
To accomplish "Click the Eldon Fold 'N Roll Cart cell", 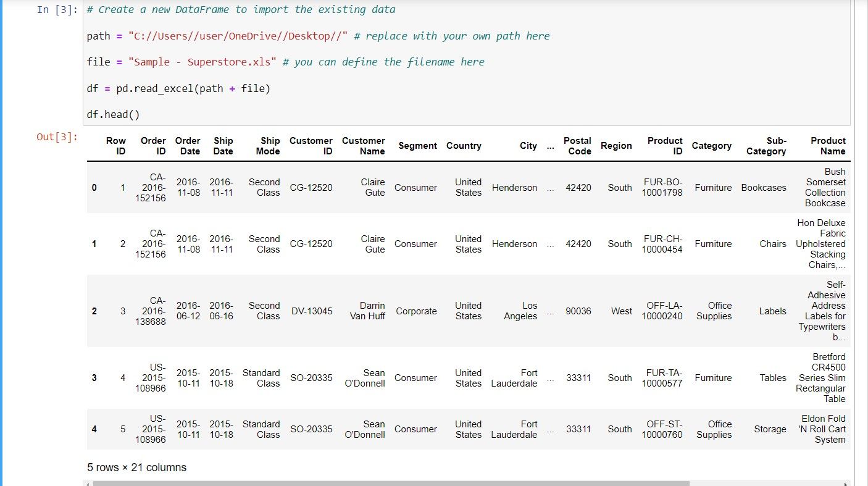I will coord(823,429).
